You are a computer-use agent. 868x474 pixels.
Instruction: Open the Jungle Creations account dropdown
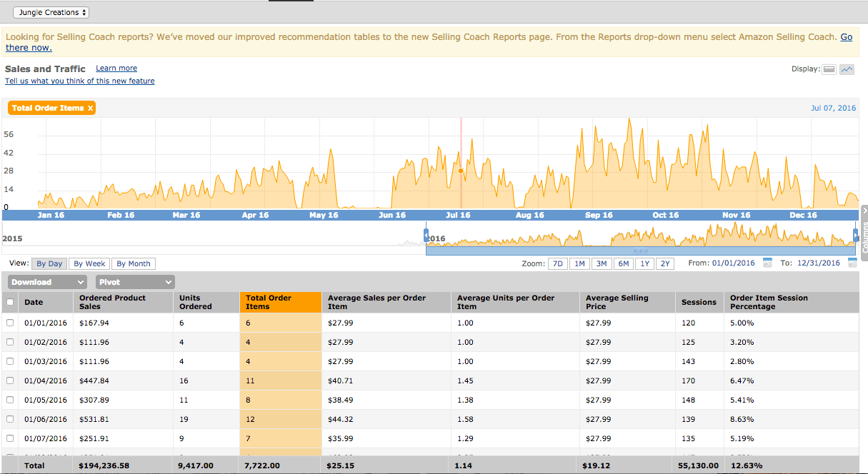(x=51, y=13)
